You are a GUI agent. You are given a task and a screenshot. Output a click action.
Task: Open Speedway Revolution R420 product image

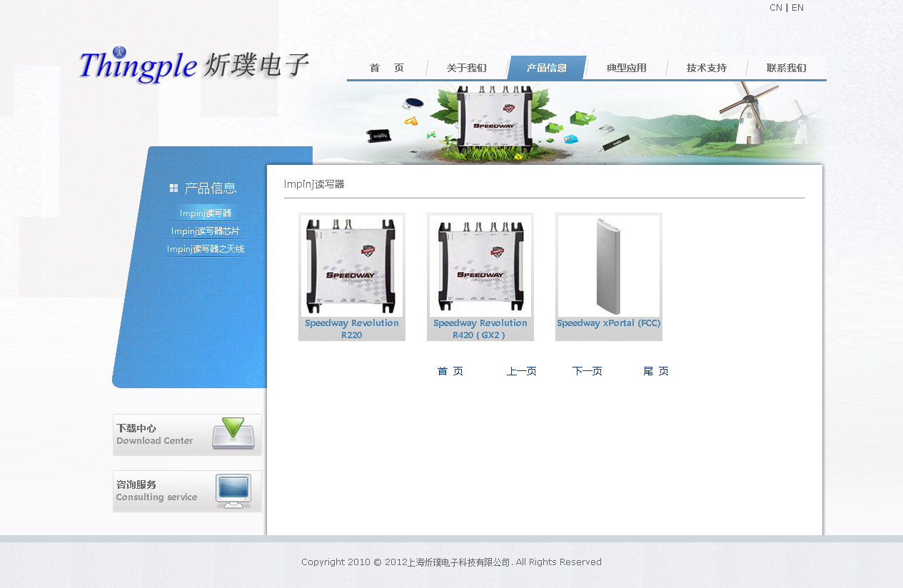pos(480,266)
